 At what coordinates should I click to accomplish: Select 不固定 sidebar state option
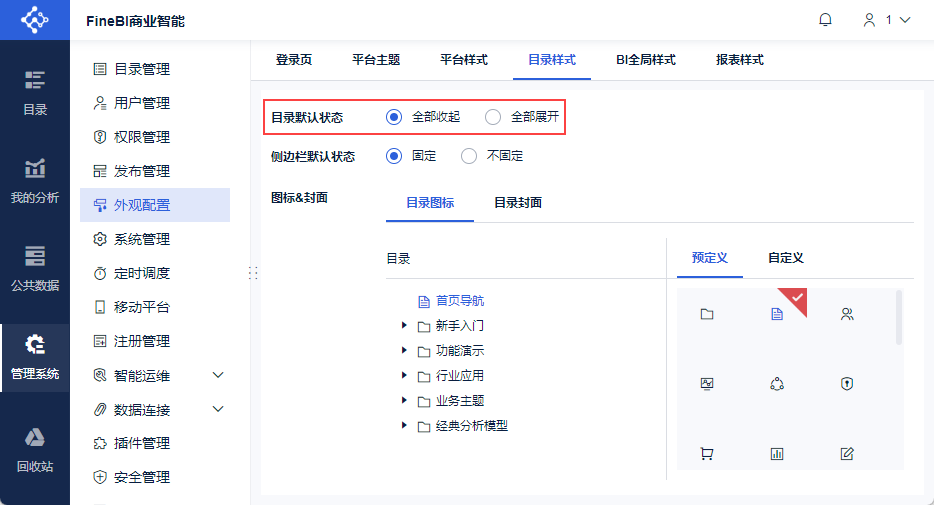point(469,156)
